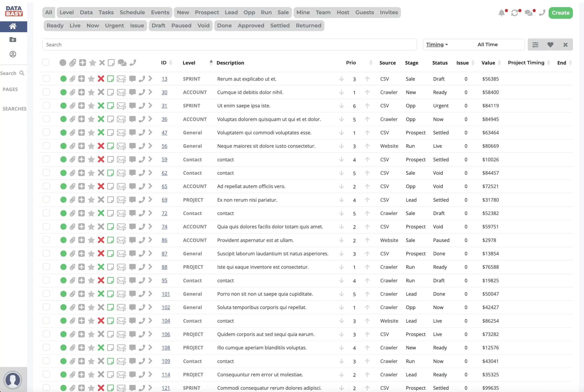The height and width of the screenshot is (392, 584).
Task: Click the sync/refresh icon with red badge
Action: pos(515,13)
